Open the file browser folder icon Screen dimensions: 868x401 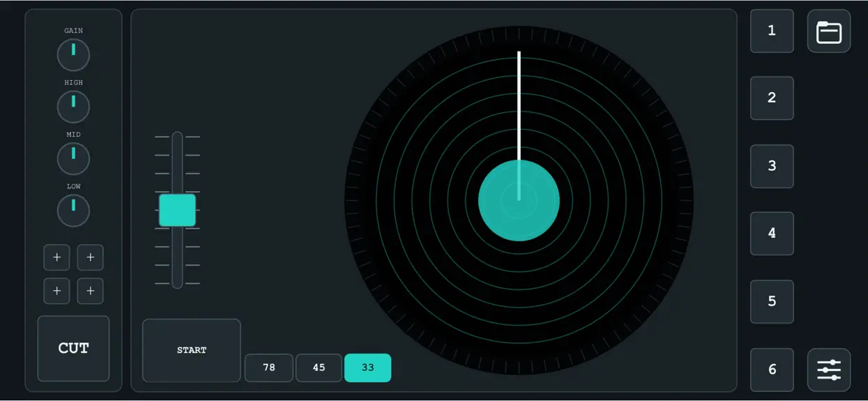tap(829, 31)
